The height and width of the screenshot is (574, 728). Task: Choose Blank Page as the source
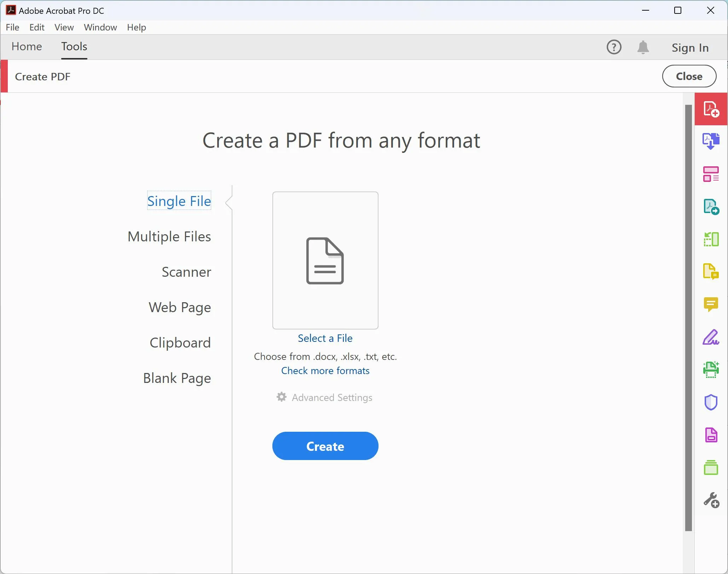[x=177, y=378]
